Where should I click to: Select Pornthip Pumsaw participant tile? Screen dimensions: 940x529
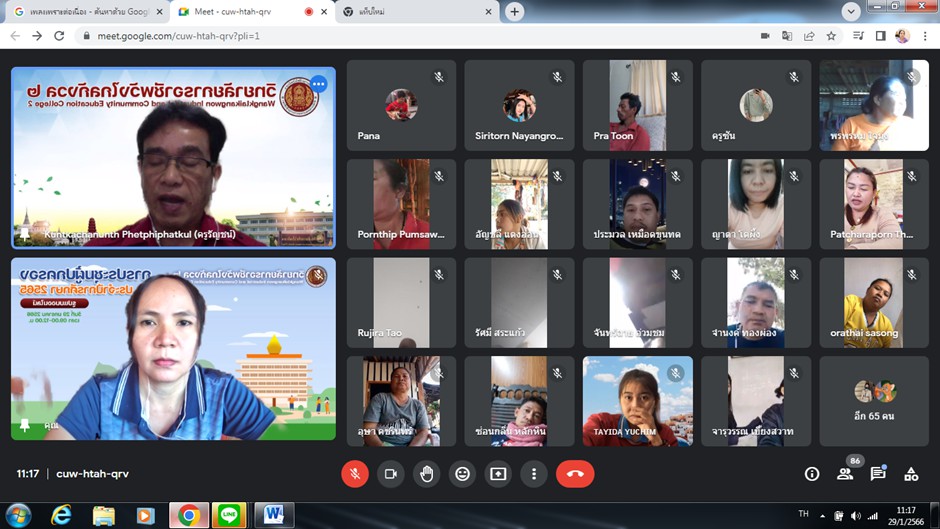[401, 204]
